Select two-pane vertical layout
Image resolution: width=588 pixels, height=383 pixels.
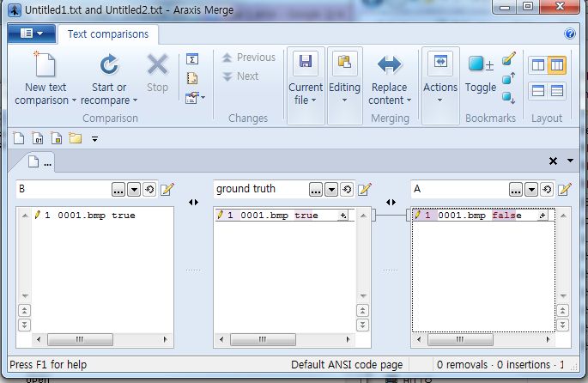tap(538, 65)
